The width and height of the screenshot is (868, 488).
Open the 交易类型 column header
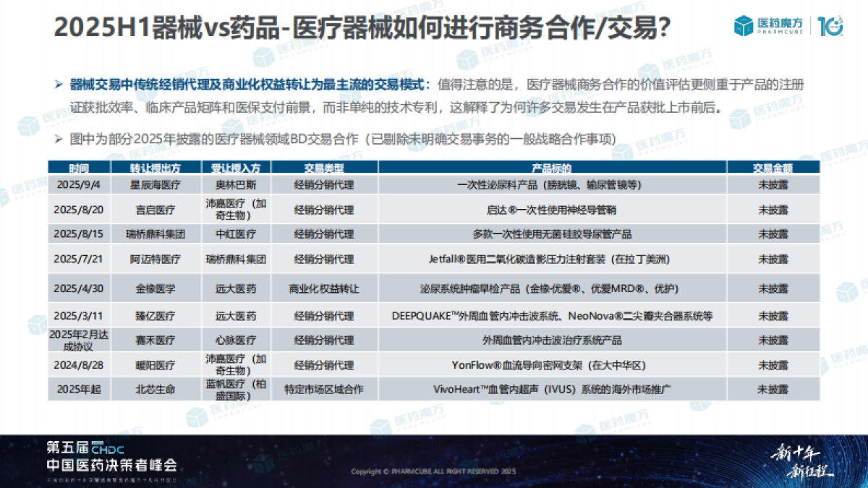pyautogui.click(x=322, y=167)
